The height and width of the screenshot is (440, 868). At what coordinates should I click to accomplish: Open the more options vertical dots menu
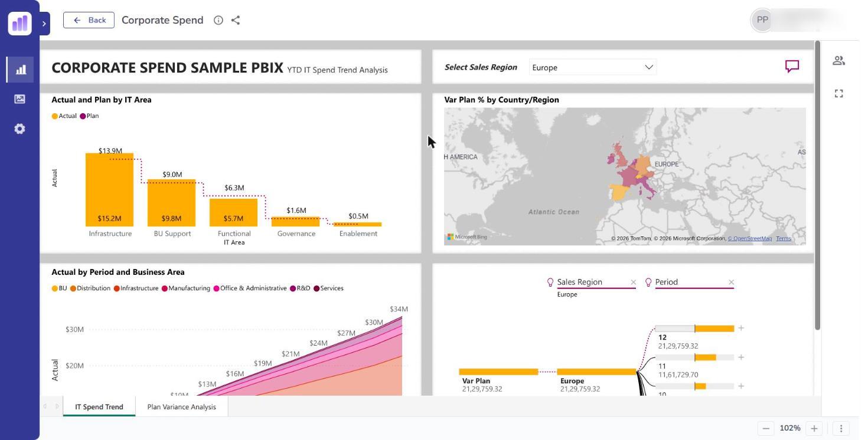(841, 428)
